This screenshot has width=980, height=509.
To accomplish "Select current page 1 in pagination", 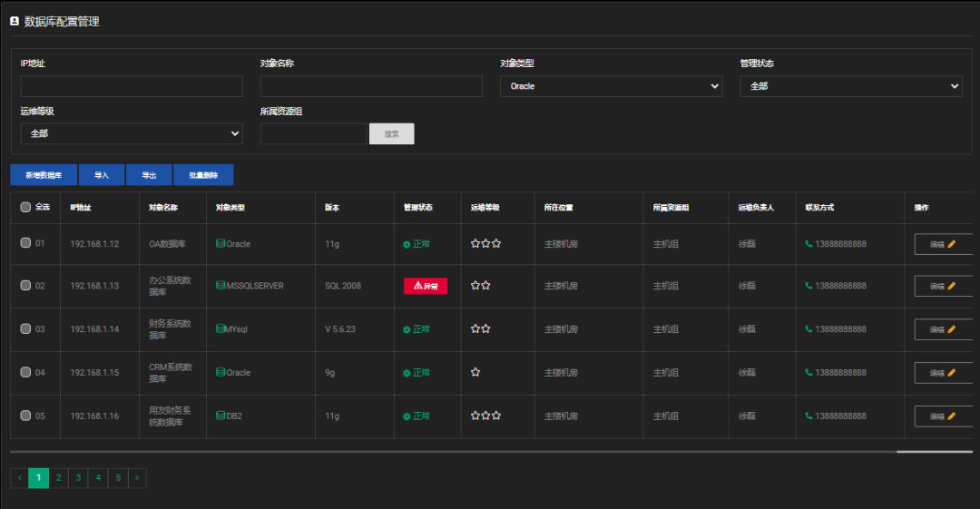I will tap(39, 478).
